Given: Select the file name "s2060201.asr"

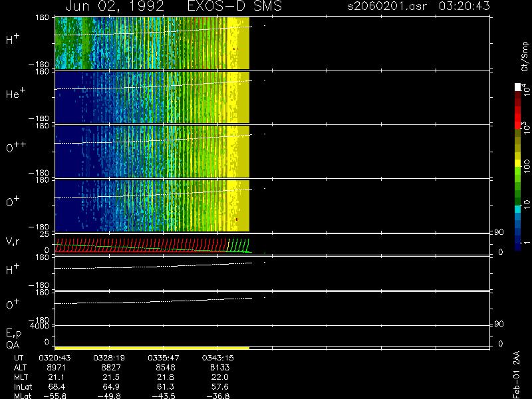Looking at the screenshot, I should point(387,6).
